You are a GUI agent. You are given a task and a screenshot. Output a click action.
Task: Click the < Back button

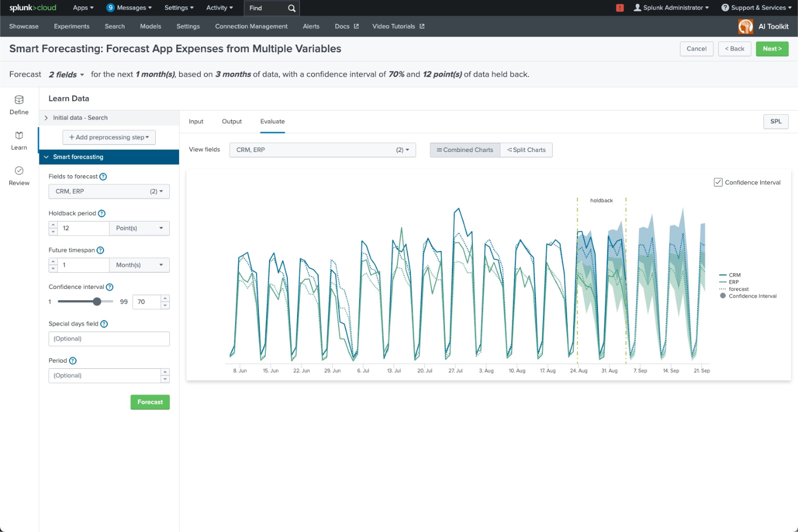pyautogui.click(x=734, y=49)
